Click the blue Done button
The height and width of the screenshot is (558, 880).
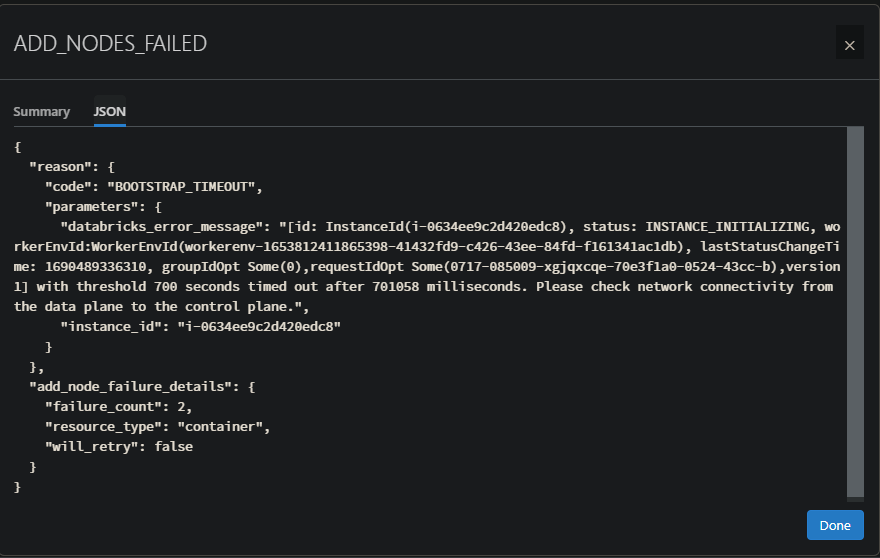pyautogui.click(x=835, y=525)
